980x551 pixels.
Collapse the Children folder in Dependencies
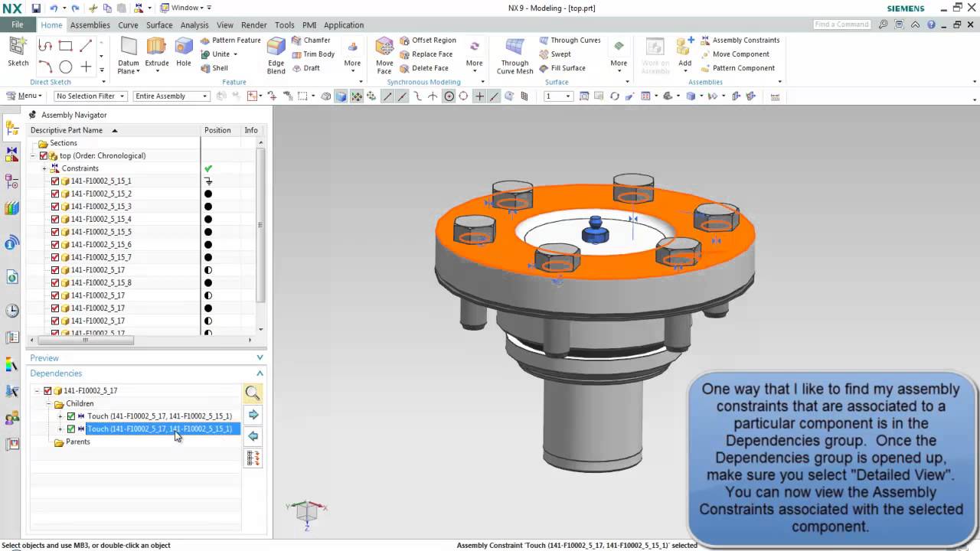(49, 403)
